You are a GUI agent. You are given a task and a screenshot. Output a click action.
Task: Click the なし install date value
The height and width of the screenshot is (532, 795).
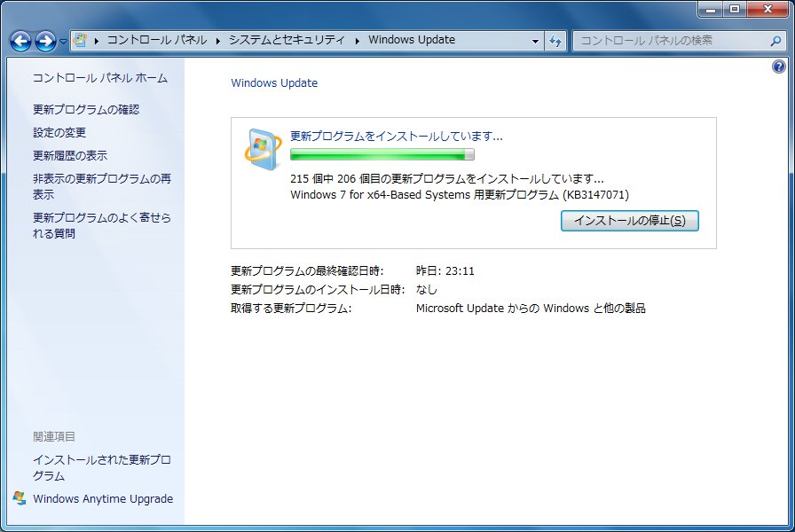click(427, 290)
